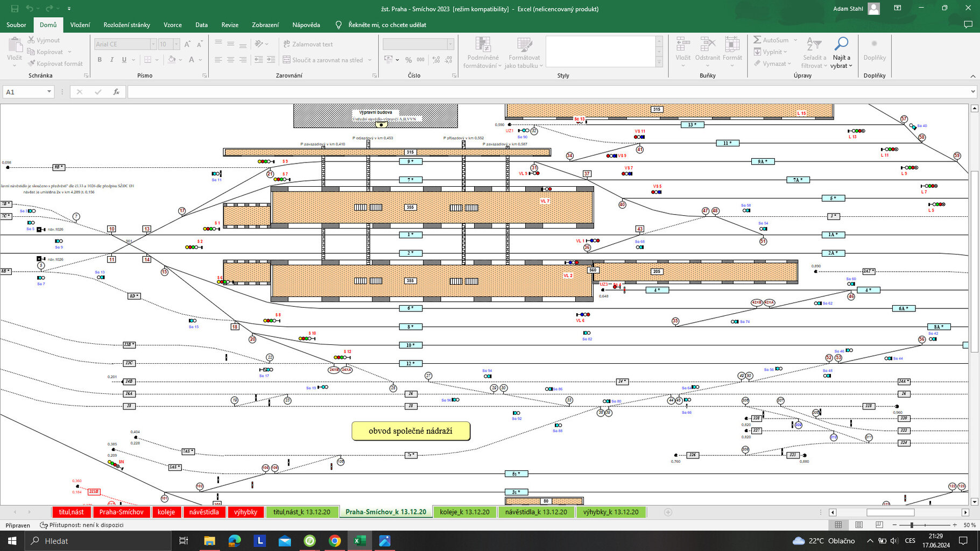Screen dimensions: 980x551
Task: Open the Soubor menu
Action: pos(16,25)
